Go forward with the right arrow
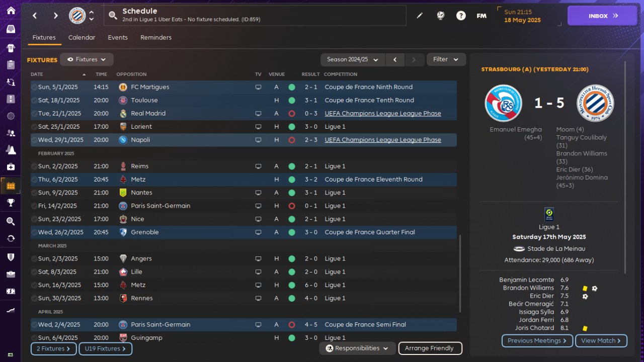644x362 pixels. [55, 16]
